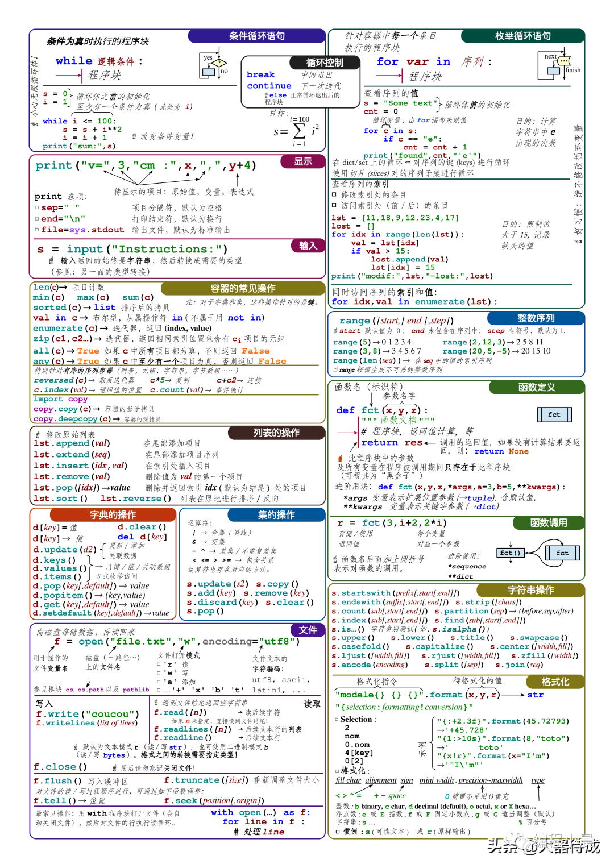Viewport: 614px width, 868px height.
Task: Select the 整数序列 section header
Action: coord(536,318)
